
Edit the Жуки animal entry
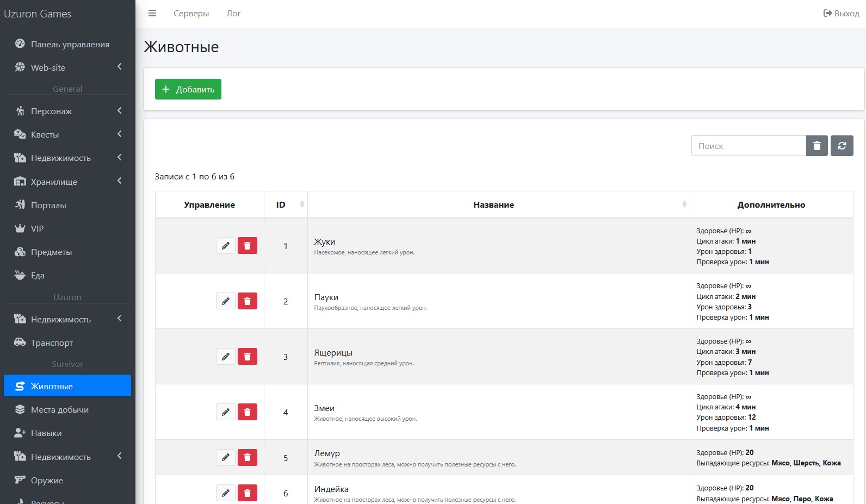(x=226, y=246)
